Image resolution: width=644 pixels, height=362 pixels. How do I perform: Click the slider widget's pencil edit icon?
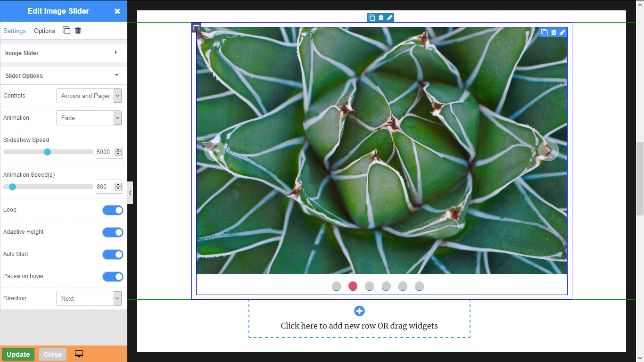pyautogui.click(x=562, y=33)
